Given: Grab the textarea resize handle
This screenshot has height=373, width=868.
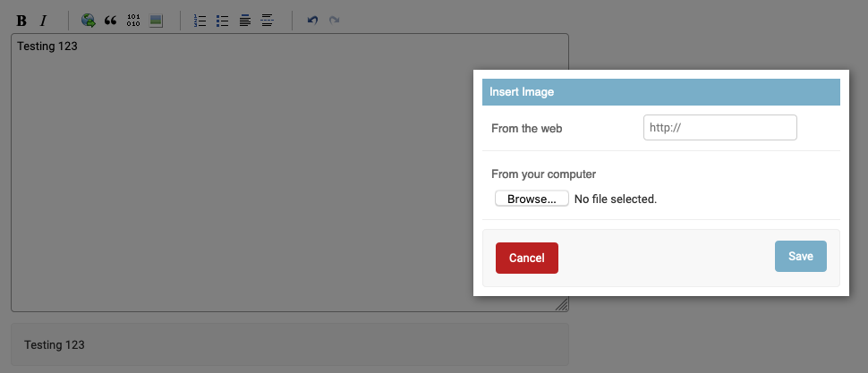Looking at the screenshot, I should point(562,305).
